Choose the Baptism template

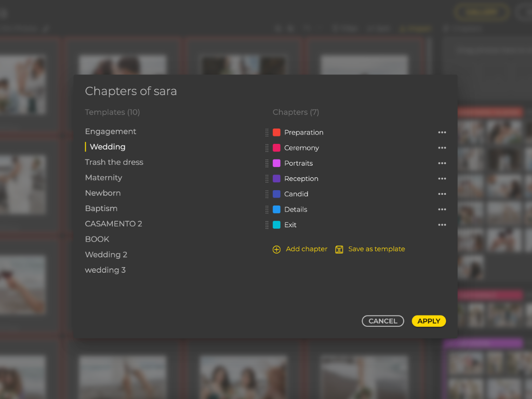click(x=101, y=208)
